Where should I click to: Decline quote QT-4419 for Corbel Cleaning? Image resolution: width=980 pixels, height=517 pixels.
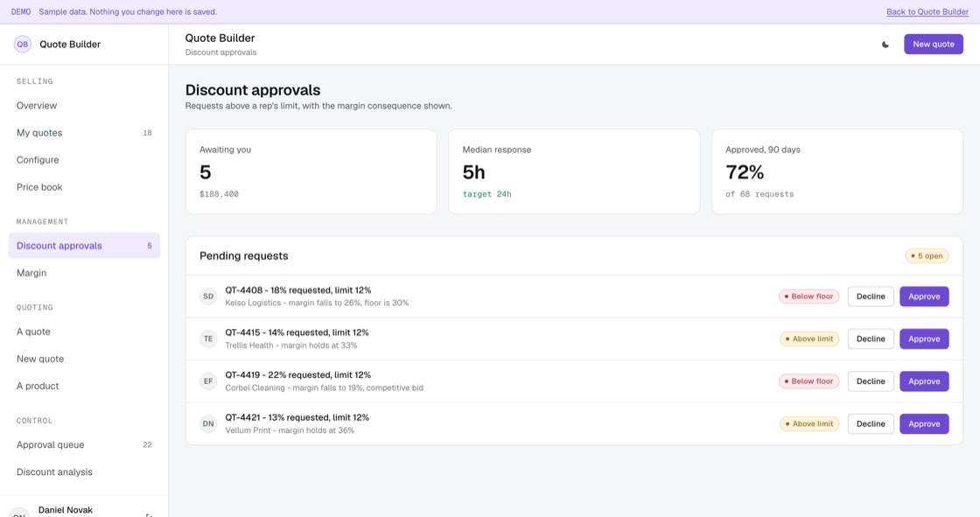(x=871, y=381)
